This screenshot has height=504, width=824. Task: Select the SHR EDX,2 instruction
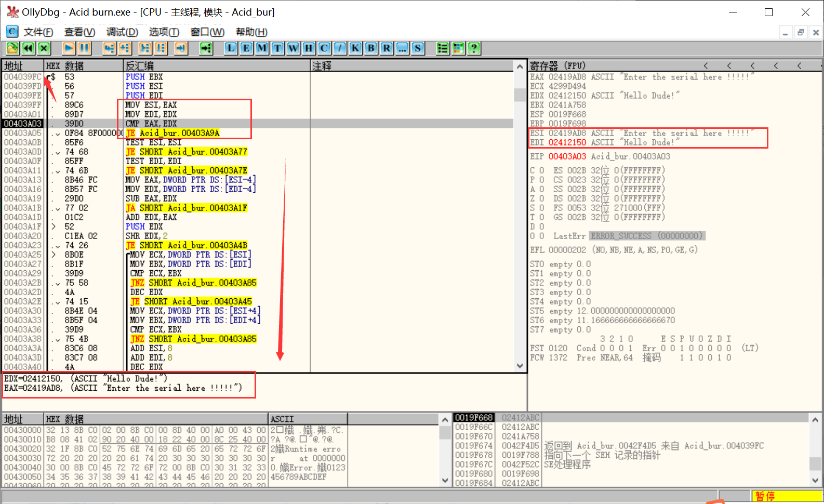tap(147, 236)
